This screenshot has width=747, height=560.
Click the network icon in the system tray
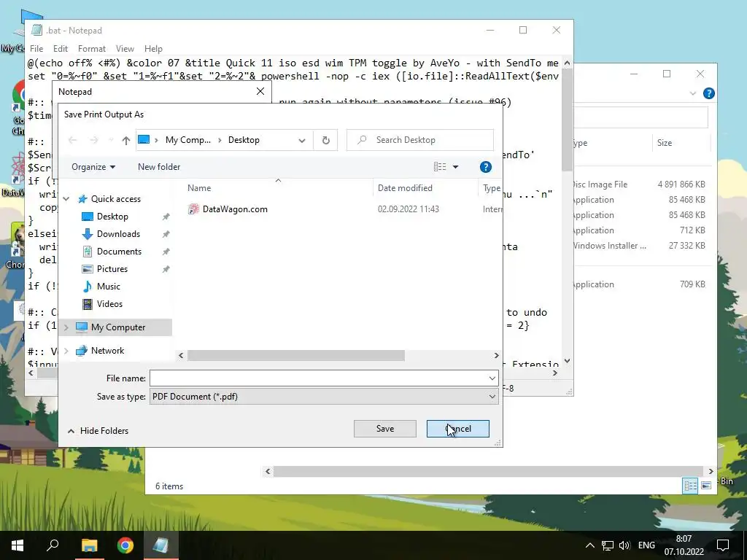pos(608,545)
